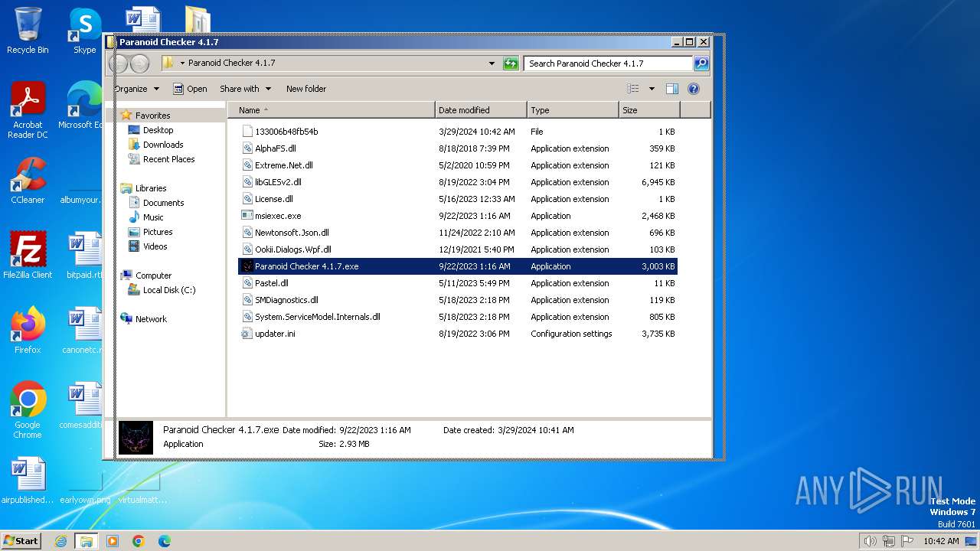
Task: Click the Edge icon in taskbar
Action: [x=164, y=541]
